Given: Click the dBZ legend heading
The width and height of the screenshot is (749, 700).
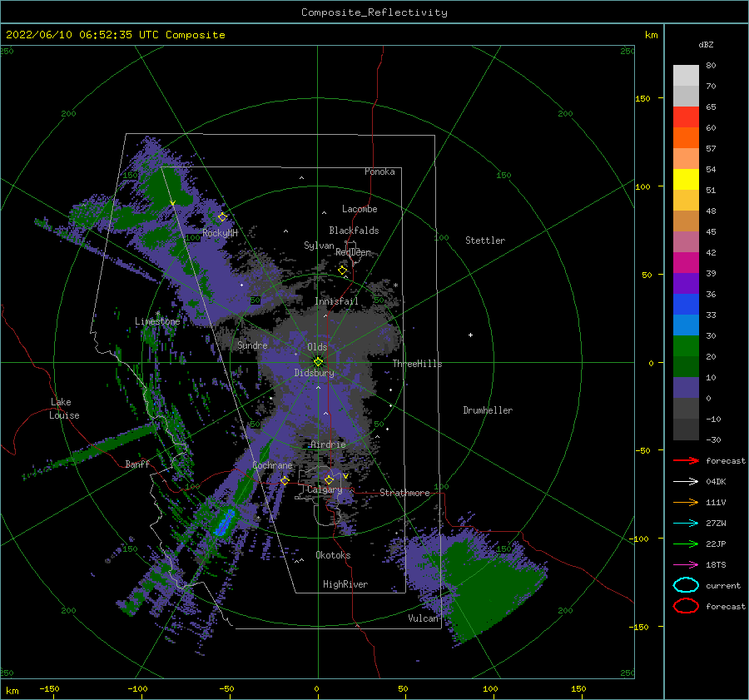Looking at the screenshot, I should 706,44.
